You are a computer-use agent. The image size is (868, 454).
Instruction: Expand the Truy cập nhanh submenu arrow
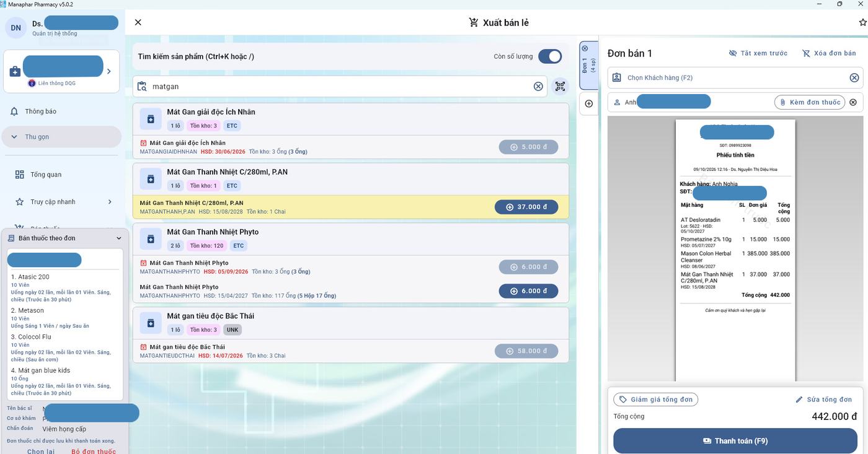[x=110, y=202]
